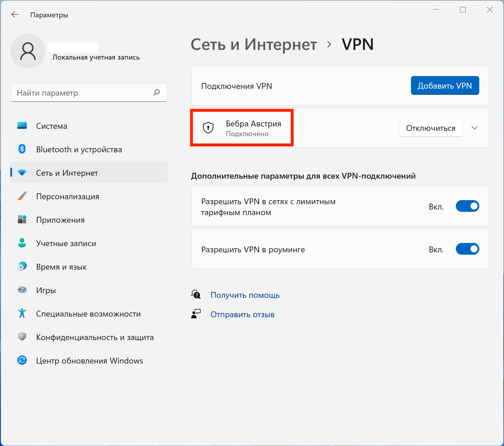This screenshot has height=446, width=504.
Task: Disable the VPN while roaming switch
Action: [x=467, y=249]
